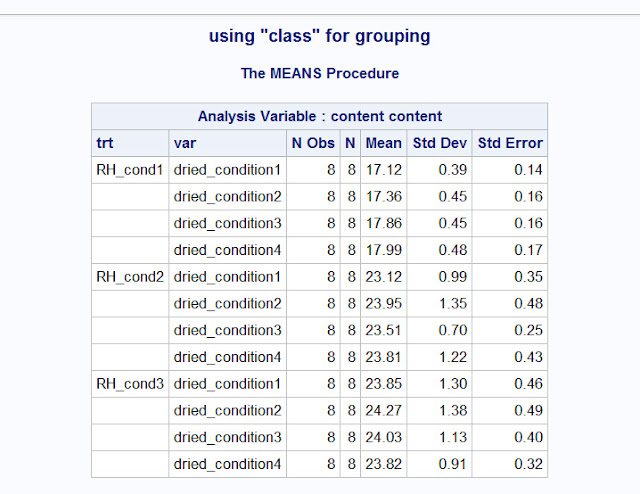The image size is (640, 494).
Task: Click the 'Mean' column header
Action: coord(384,143)
